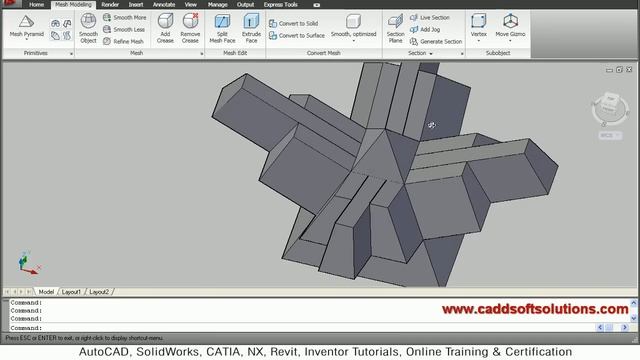Click the Add Jog icon
This screenshot has width=640, height=360.
(413, 29)
